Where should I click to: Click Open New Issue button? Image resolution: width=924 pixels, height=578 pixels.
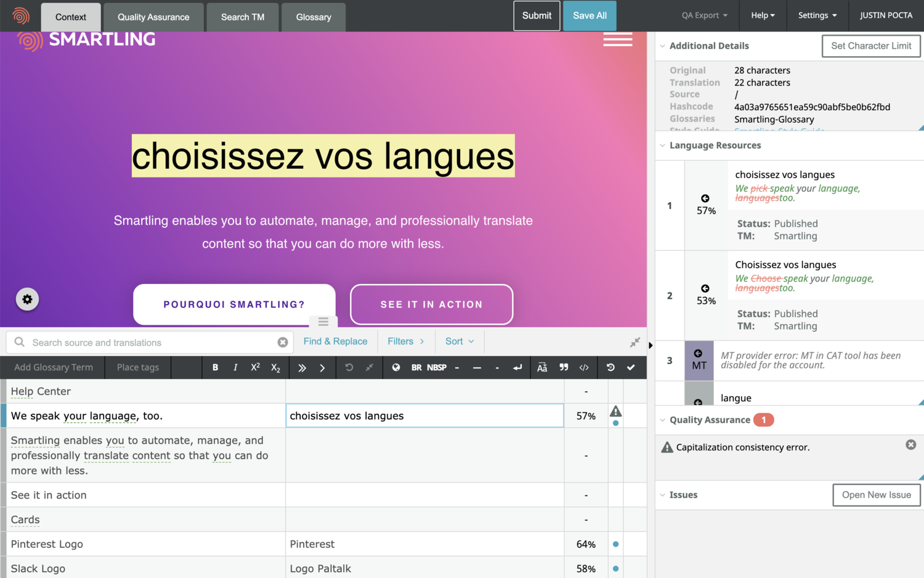tap(877, 495)
